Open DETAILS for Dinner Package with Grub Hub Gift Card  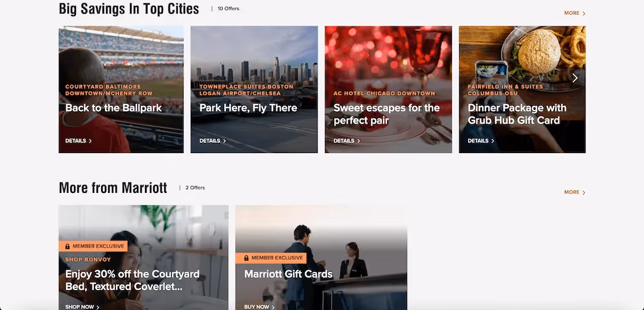481,141
